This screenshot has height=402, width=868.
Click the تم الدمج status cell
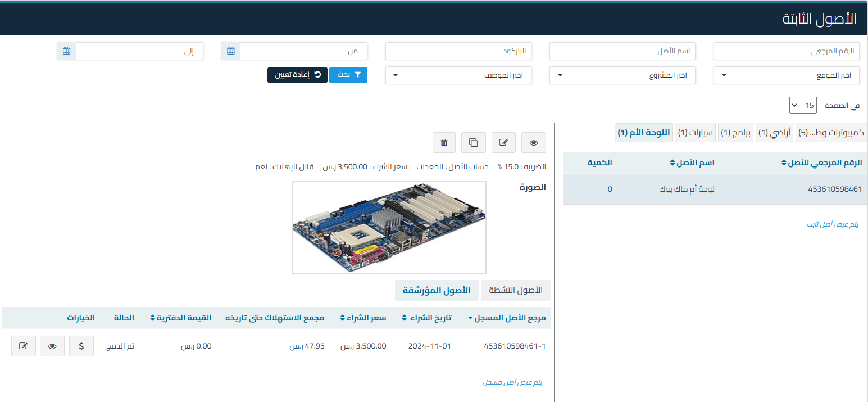pos(120,346)
